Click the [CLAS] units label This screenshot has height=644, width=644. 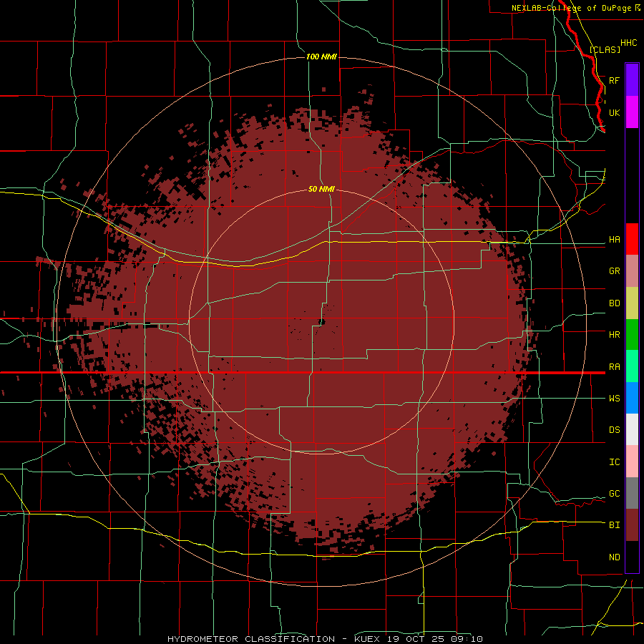click(605, 49)
